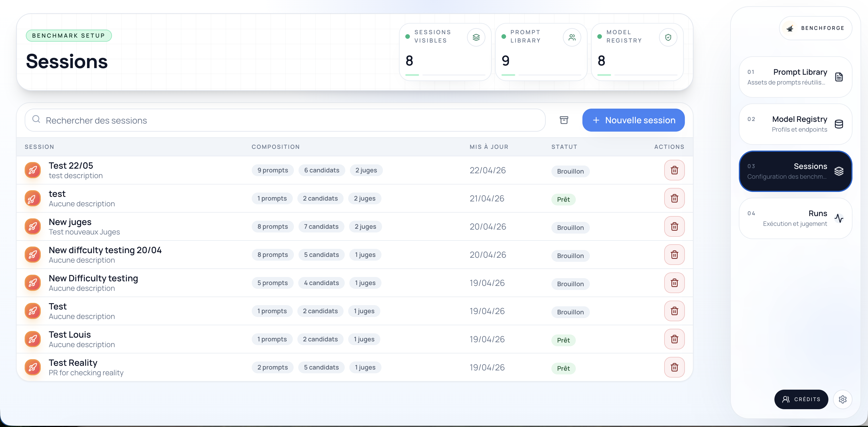This screenshot has width=868, height=427.
Task: Click the 'Test nouveaux Juges' description
Action: (84, 232)
